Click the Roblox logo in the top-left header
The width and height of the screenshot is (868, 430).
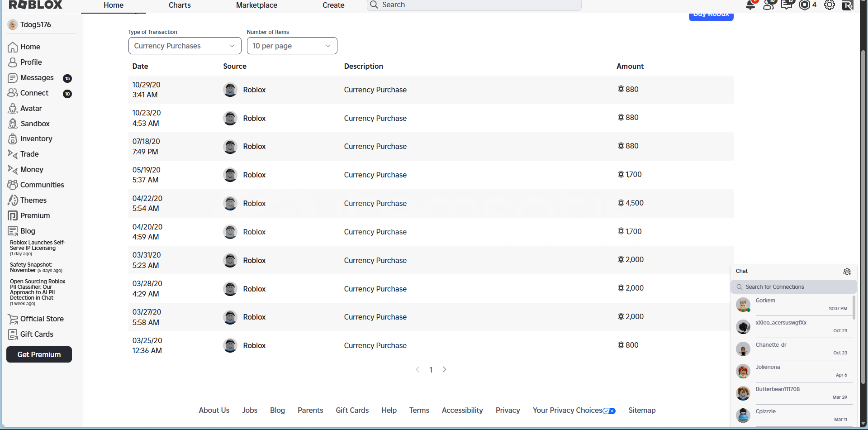coord(36,5)
